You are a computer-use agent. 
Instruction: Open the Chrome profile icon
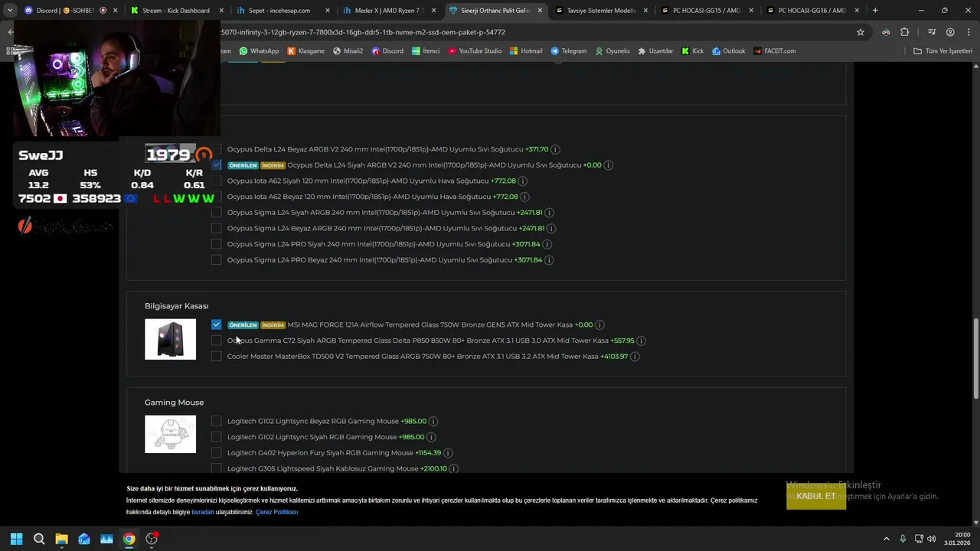pyautogui.click(x=950, y=32)
